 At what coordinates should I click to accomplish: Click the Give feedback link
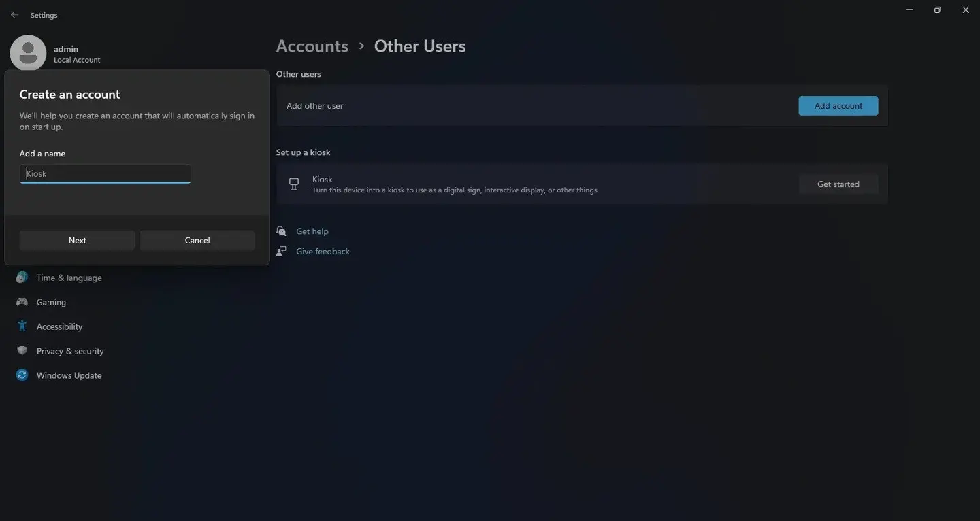[x=323, y=250]
